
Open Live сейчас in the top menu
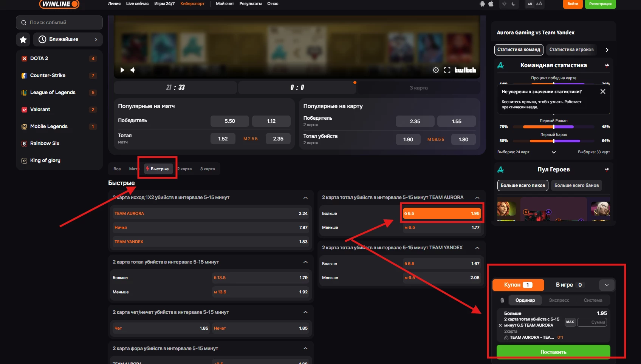pos(137,4)
